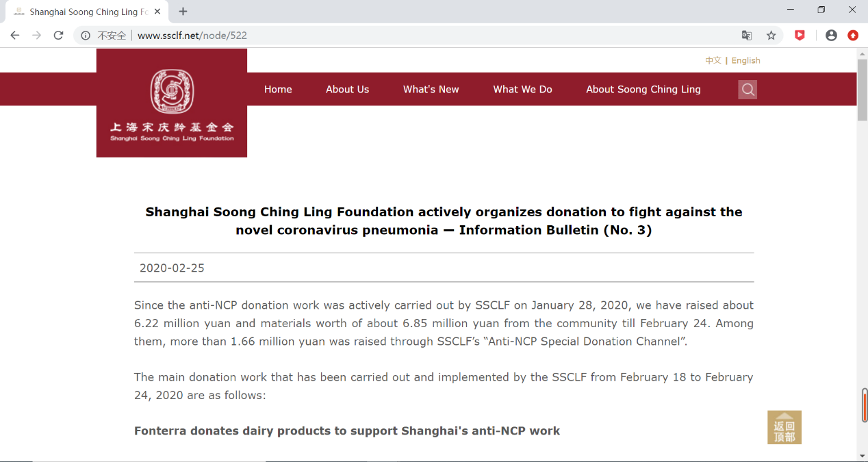Screen dimensions: 868x462
Task: Open a new tab with the plus button
Action: 183,12
